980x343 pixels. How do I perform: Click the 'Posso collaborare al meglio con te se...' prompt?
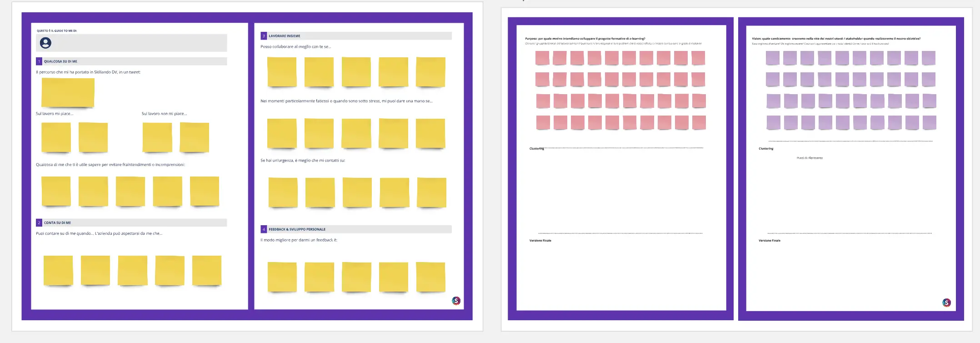tap(296, 47)
